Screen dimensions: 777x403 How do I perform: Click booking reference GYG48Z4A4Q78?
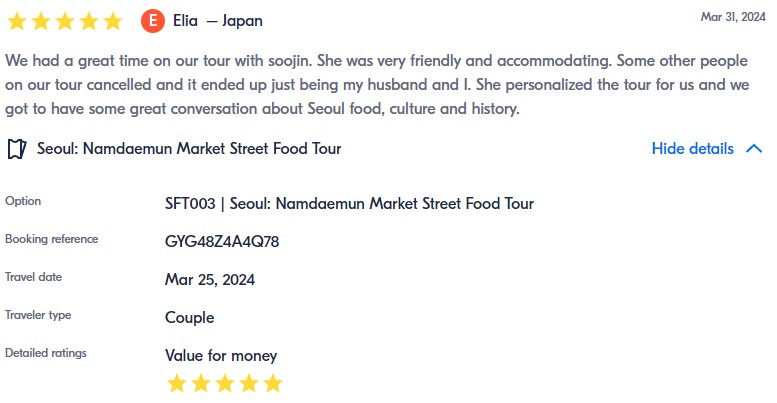click(x=222, y=241)
